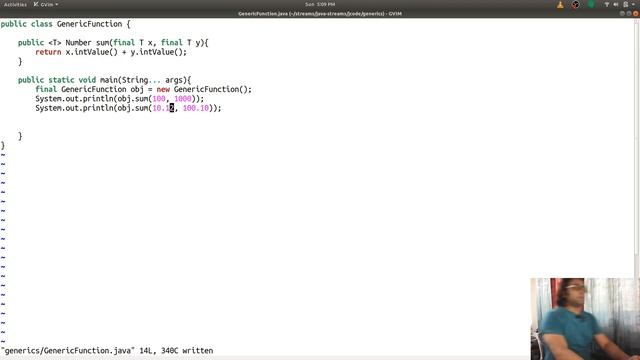Viewport: 640px width, 360px height.
Task: Open the Activities overview
Action: pyautogui.click(x=15, y=4)
